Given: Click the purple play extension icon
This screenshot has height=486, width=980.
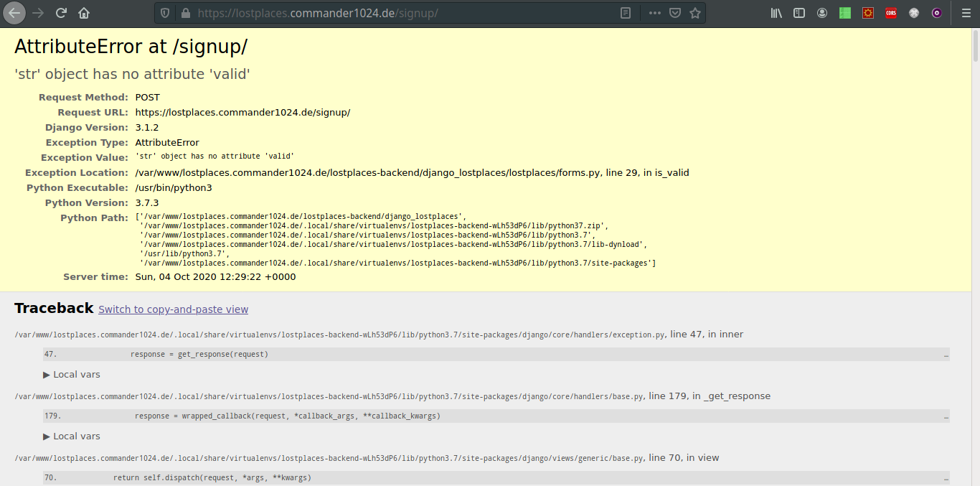Looking at the screenshot, I should pyautogui.click(x=937, y=13).
